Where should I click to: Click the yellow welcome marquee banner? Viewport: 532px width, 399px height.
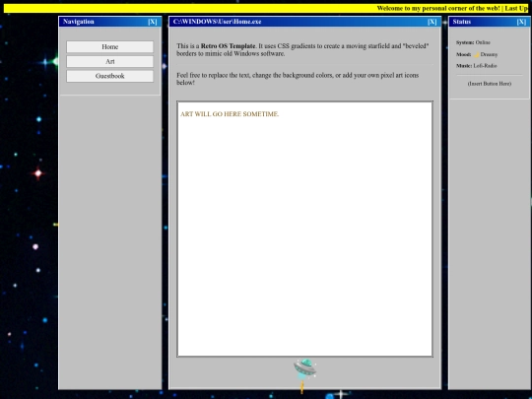point(266,8)
